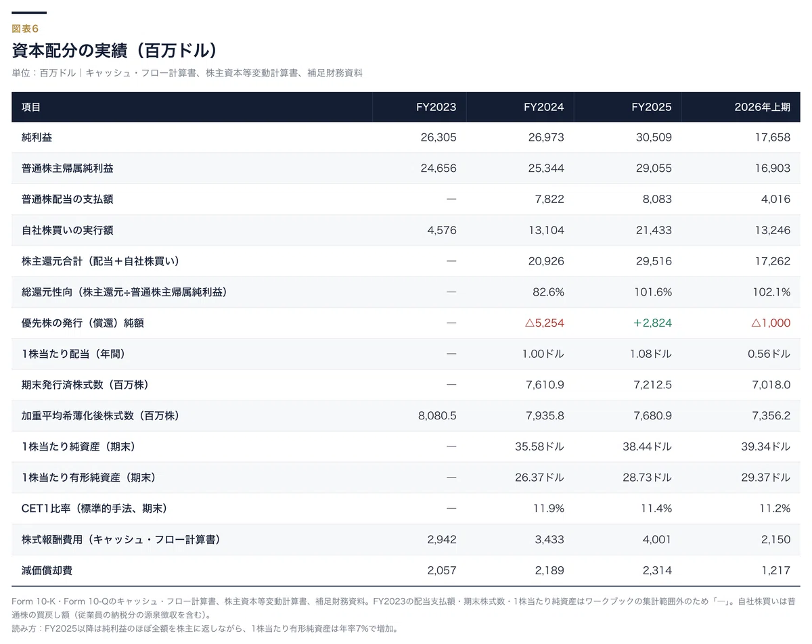The height and width of the screenshot is (644, 812).
Task: Click the 101.6% payout ratio cell
Action: pyautogui.click(x=654, y=292)
